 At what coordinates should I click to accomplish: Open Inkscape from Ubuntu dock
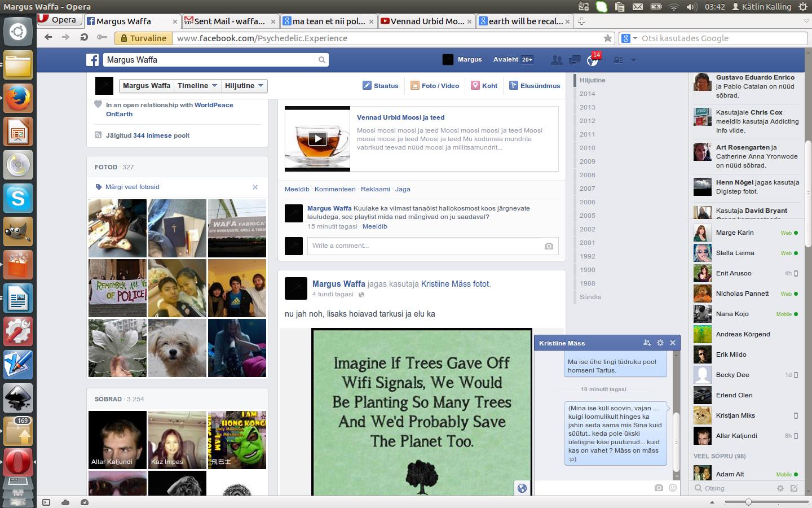coord(18,398)
